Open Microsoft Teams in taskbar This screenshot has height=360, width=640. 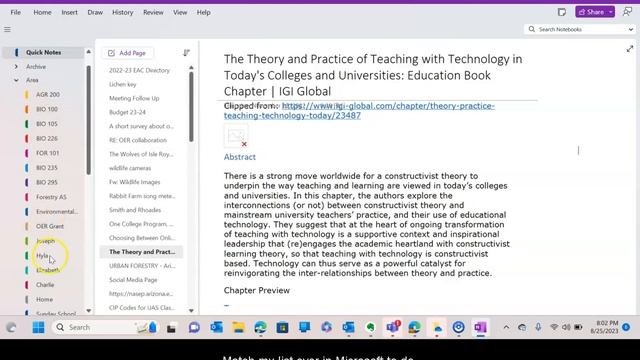393,327
